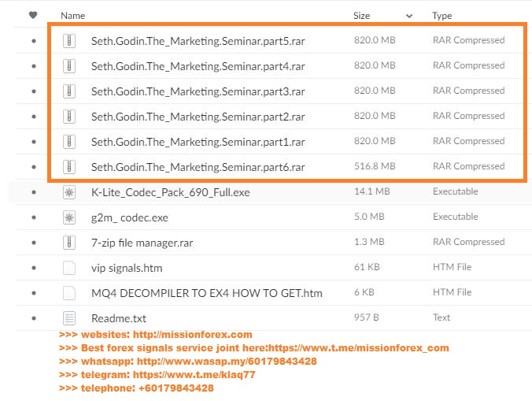Toggle favorite dot for Readme.txt
Screen dimensions: 532x401
[x=34, y=318]
